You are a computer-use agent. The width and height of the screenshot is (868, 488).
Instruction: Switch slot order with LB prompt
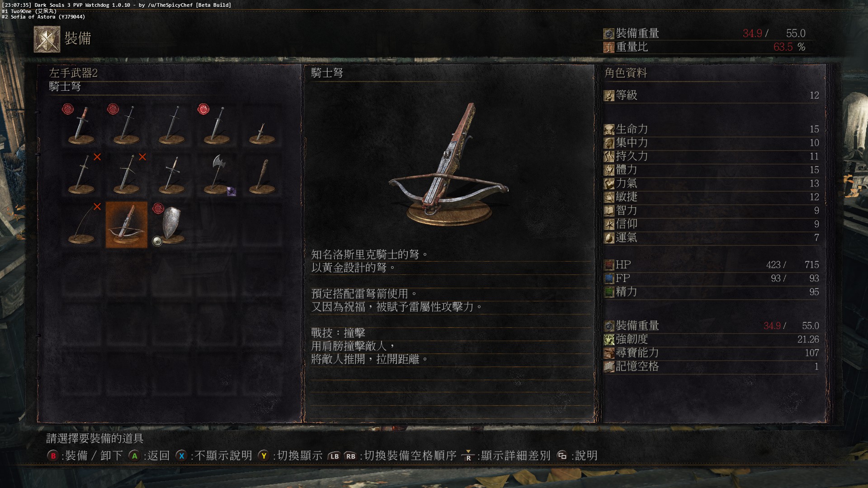pos(334,456)
